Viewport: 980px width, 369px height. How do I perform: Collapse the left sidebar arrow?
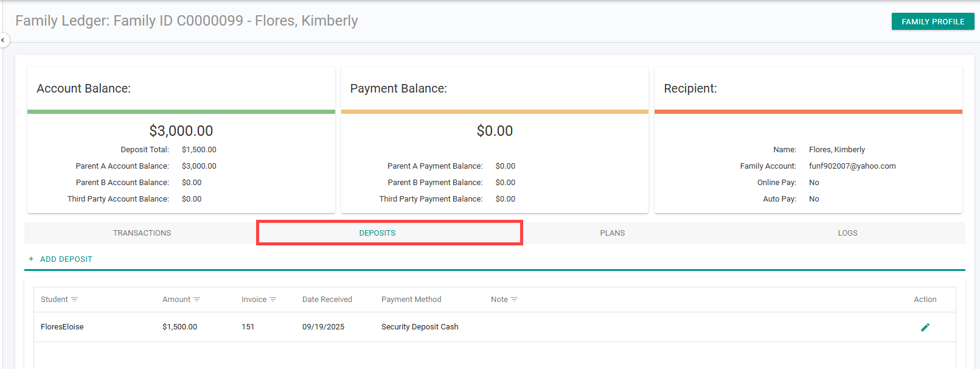3,40
